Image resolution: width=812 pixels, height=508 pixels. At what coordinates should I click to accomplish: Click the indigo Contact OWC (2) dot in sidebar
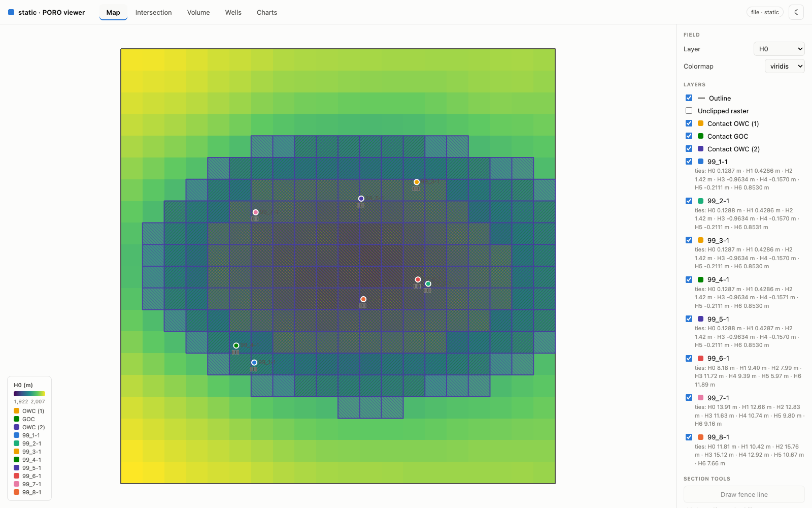point(700,149)
